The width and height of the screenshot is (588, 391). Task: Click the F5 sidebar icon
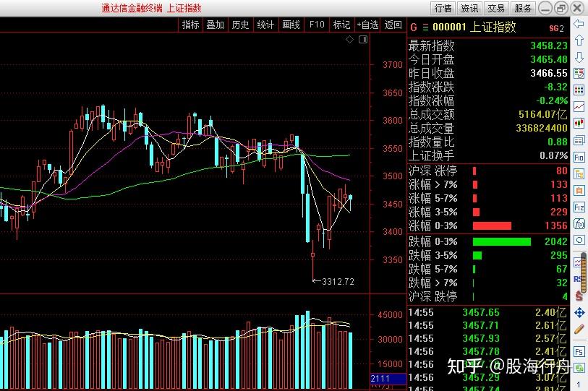coord(579,352)
